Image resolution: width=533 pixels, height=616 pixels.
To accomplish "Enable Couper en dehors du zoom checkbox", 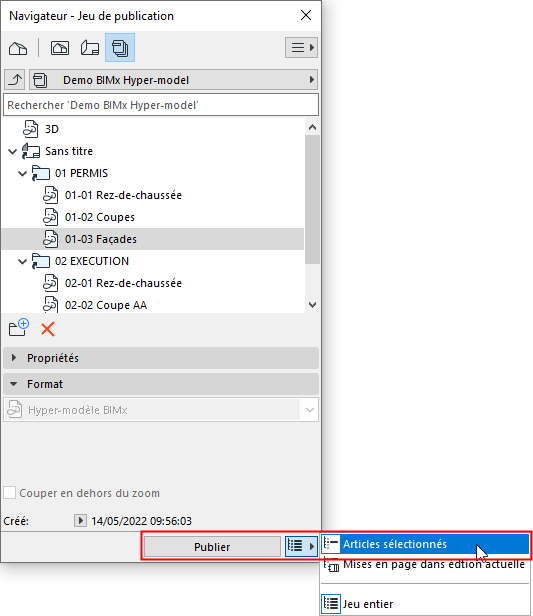I will 9,493.
